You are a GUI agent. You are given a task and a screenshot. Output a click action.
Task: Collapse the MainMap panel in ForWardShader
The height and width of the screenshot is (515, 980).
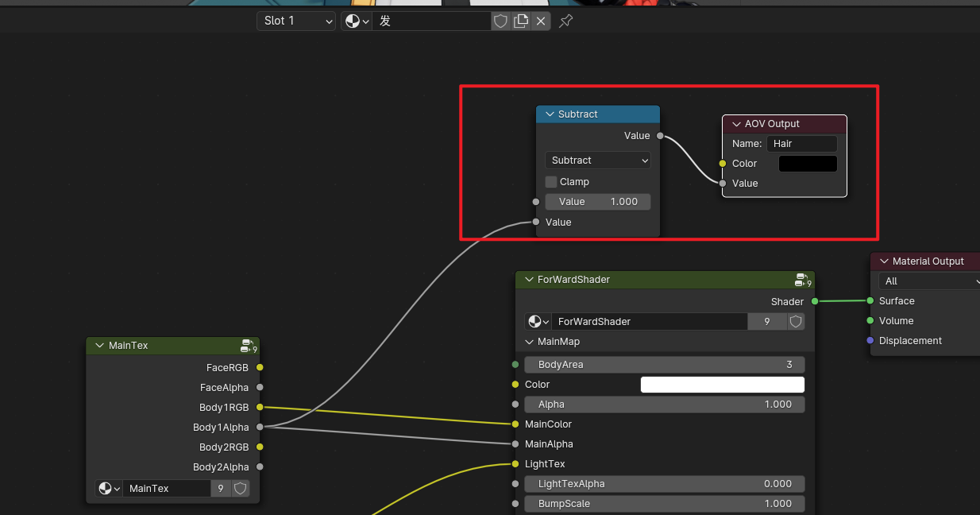pyautogui.click(x=530, y=342)
